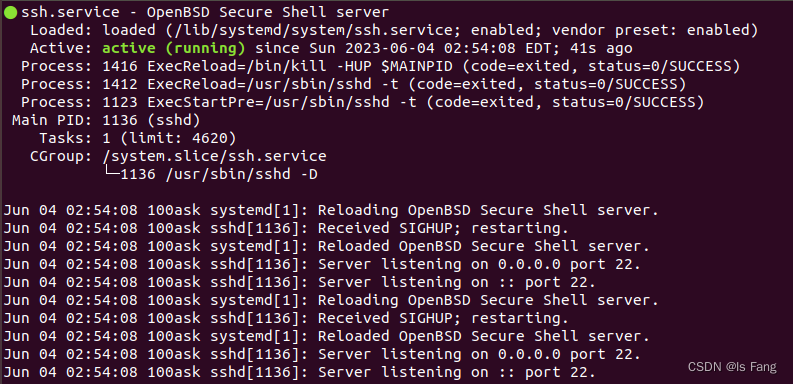The height and width of the screenshot is (384, 793).
Task: Click the /lib/systemd/system/ssh.service path
Action: [x=318, y=30]
